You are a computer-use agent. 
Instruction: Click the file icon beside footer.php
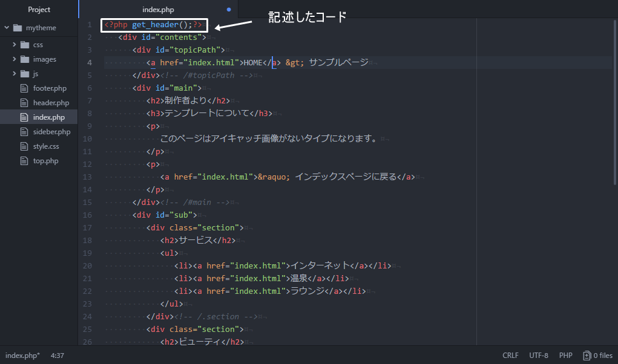(x=23, y=88)
